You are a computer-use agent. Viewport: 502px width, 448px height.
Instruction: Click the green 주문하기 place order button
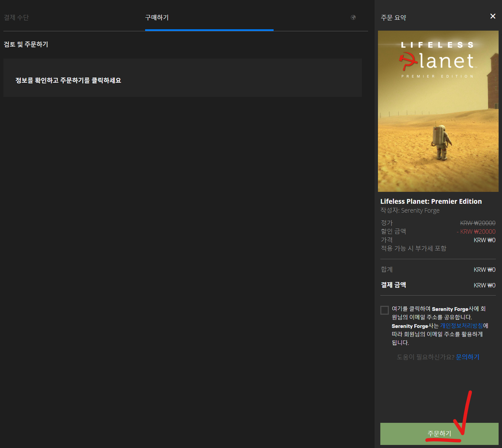point(439,434)
